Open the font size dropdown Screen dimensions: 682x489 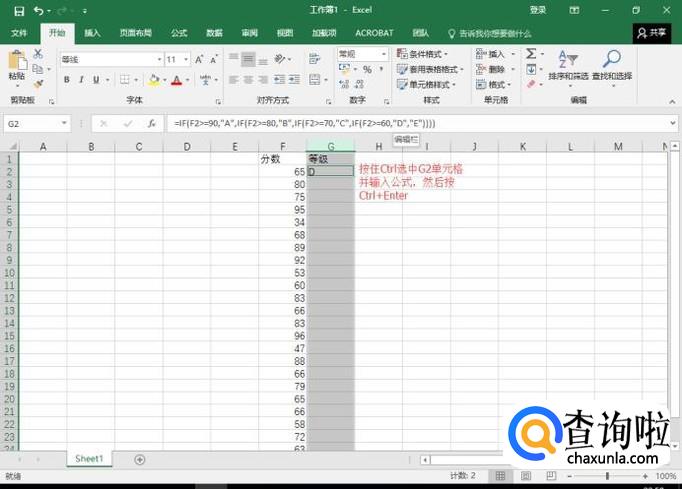tap(186, 60)
